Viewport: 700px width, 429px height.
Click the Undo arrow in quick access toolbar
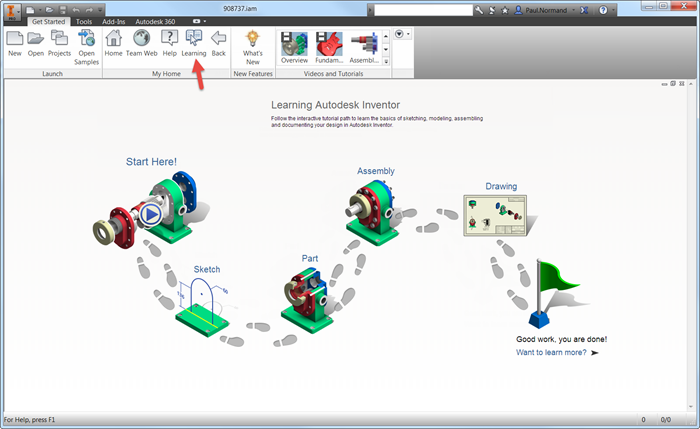[76, 10]
